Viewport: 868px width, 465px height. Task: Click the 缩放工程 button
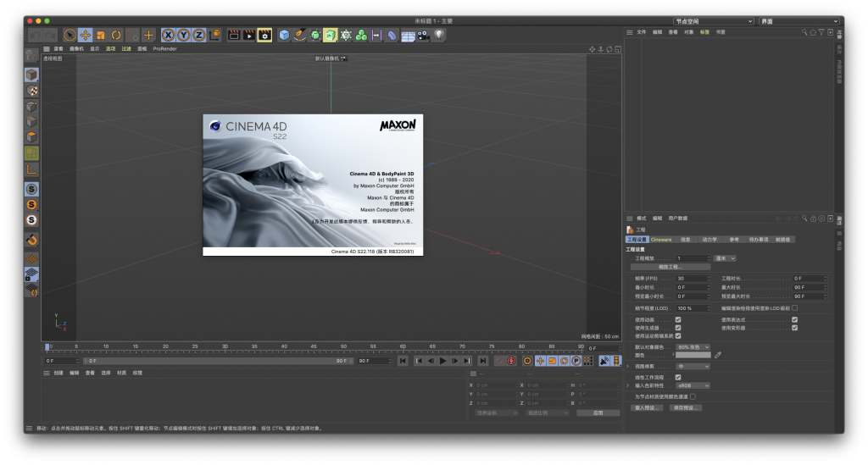pos(670,267)
